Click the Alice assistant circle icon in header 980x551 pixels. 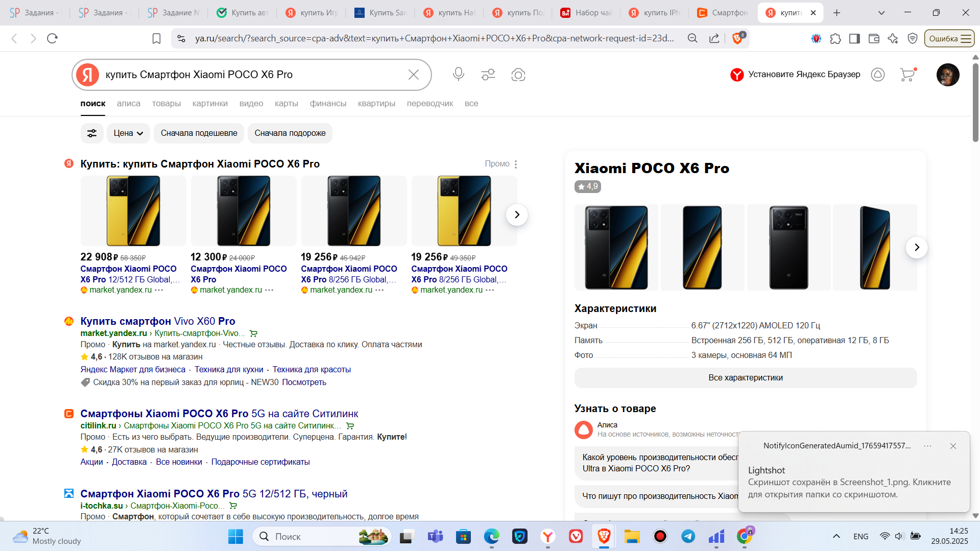pyautogui.click(x=878, y=75)
